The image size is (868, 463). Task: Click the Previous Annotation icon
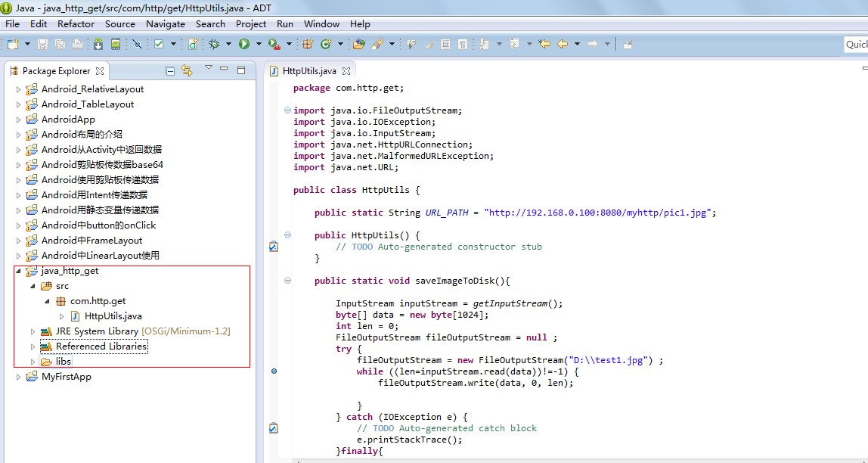click(x=515, y=45)
